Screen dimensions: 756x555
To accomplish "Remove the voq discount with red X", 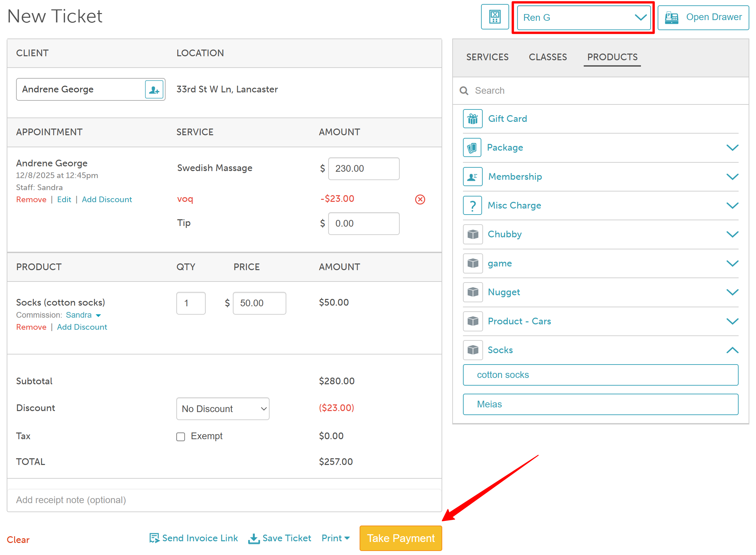I will coord(420,200).
